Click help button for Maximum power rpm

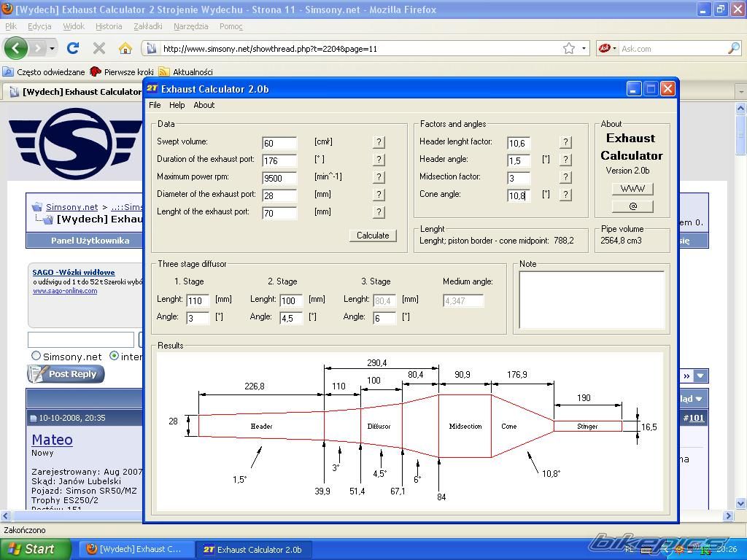(379, 177)
